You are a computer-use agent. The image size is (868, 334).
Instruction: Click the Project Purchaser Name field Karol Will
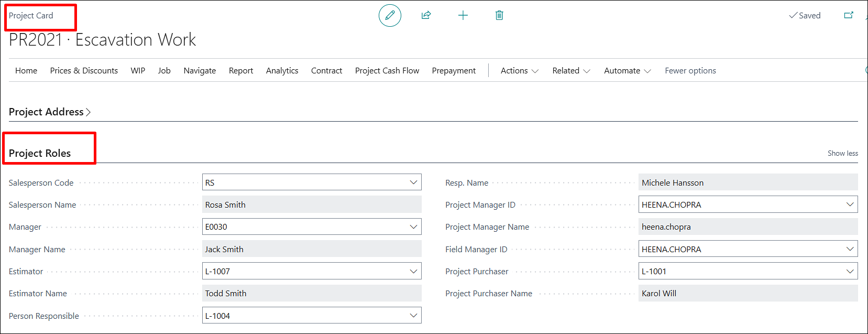click(748, 293)
